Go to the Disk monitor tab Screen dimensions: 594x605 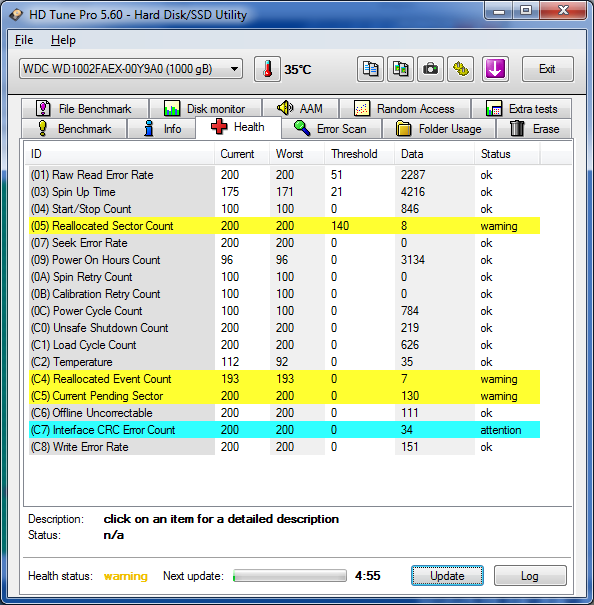click(x=205, y=108)
